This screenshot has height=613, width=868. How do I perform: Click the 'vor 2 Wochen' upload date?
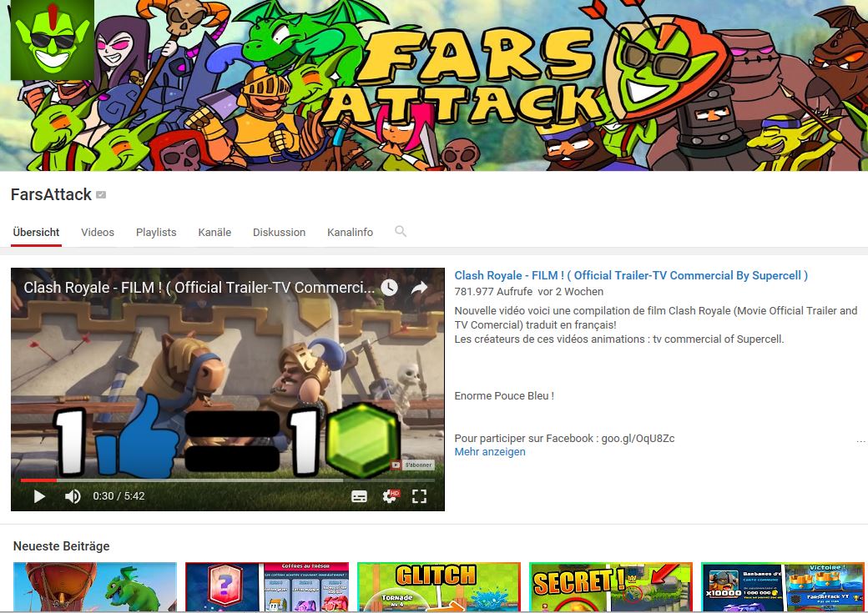point(571,292)
